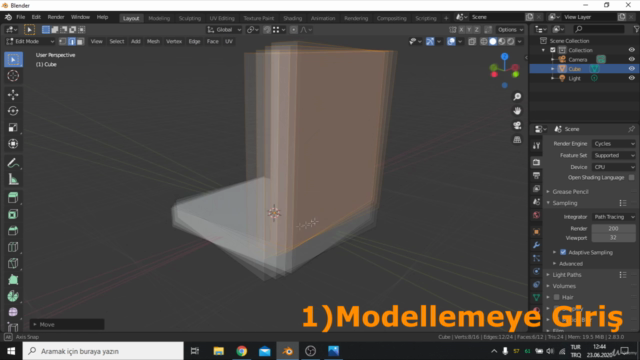This screenshot has height=360, width=640.
Task: Expand the Light Paths panel
Action: 567,275
